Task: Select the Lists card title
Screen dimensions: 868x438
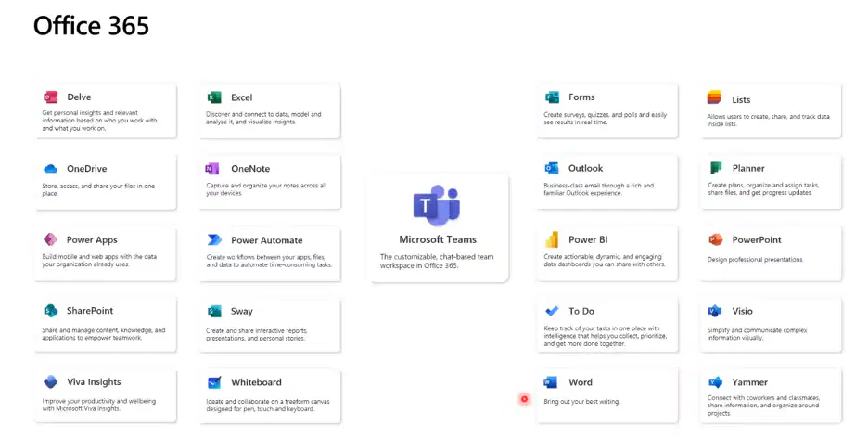Action: (x=741, y=99)
